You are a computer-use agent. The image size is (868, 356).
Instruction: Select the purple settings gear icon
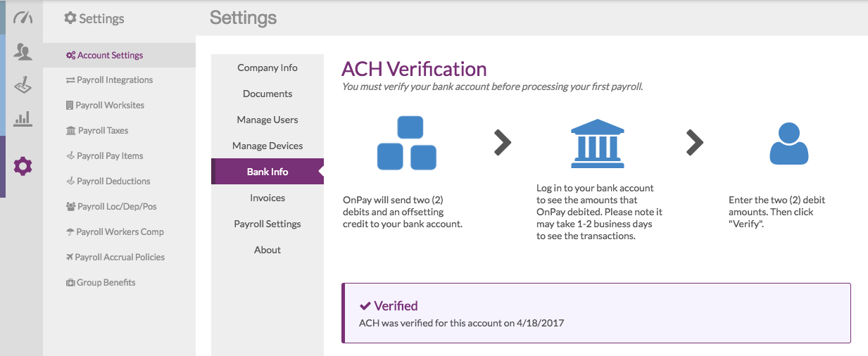(x=23, y=167)
